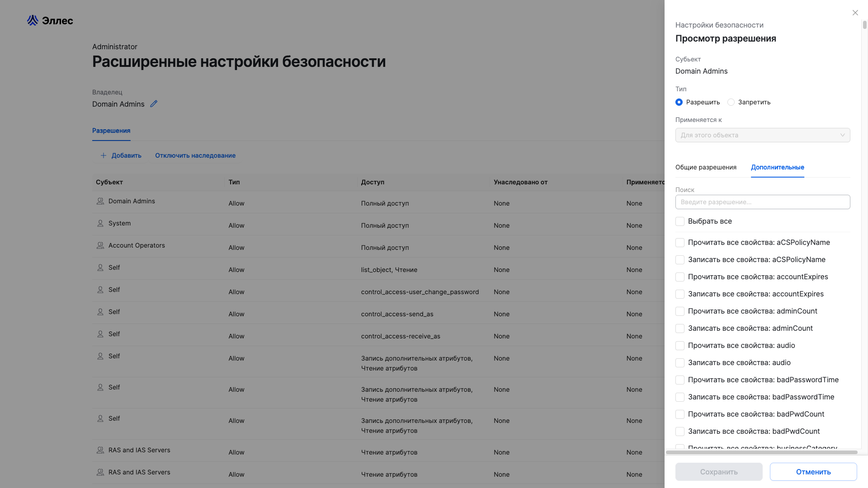The width and height of the screenshot is (868, 488).
Task: Enable the Выбрать все checkbox
Action: [x=680, y=221]
